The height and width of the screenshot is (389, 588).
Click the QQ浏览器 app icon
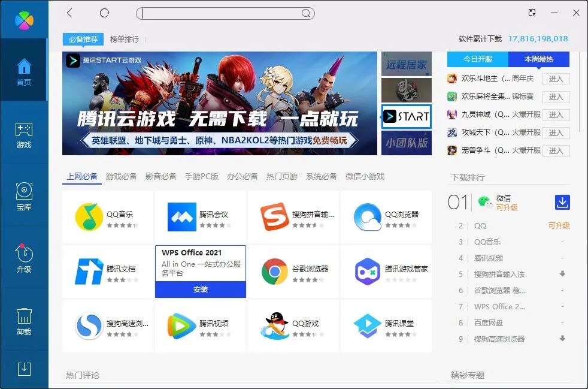tap(368, 217)
